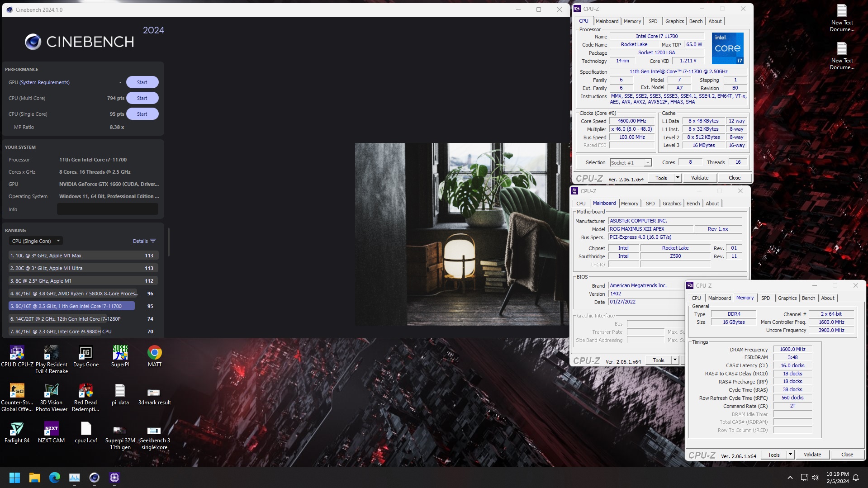The image size is (868, 488).
Task: Click Tools button in Mainboard CPU-Z window
Action: (658, 360)
